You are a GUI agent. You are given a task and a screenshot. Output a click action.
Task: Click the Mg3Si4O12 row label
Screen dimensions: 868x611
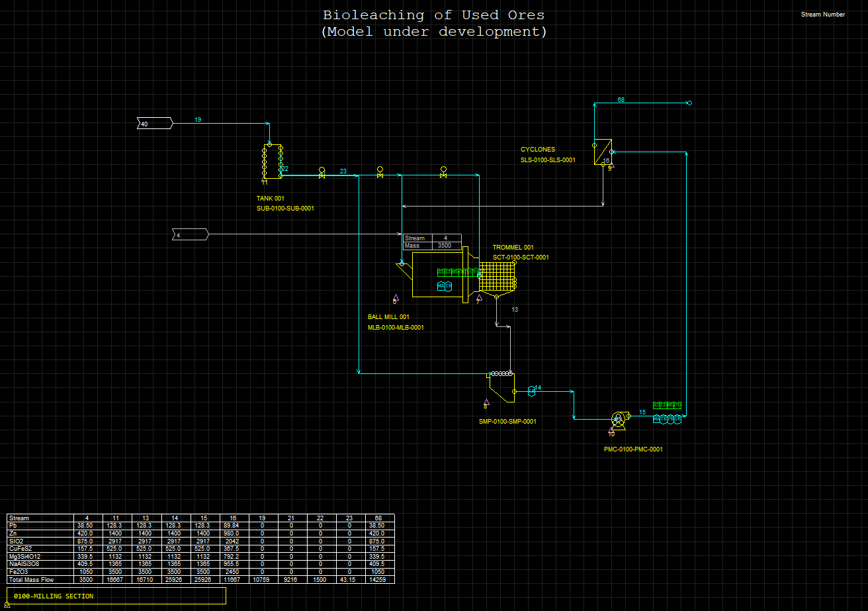click(x=39, y=556)
